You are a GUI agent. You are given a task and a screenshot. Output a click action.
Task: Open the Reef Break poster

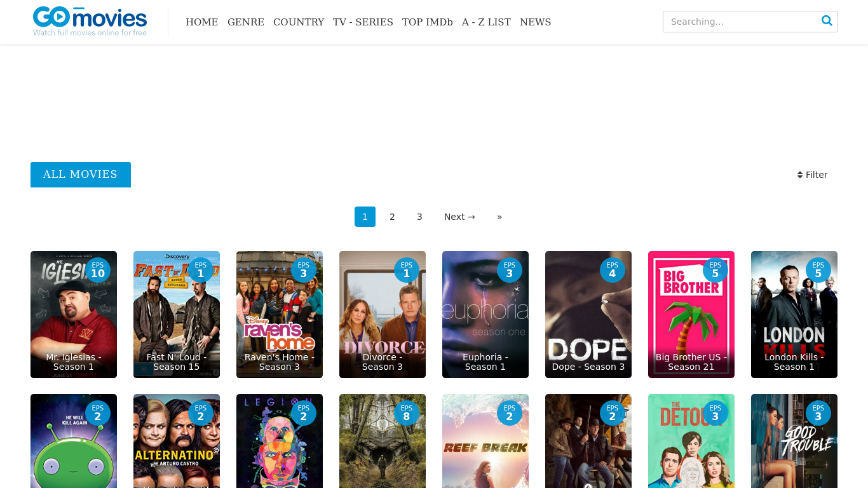point(485,441)
